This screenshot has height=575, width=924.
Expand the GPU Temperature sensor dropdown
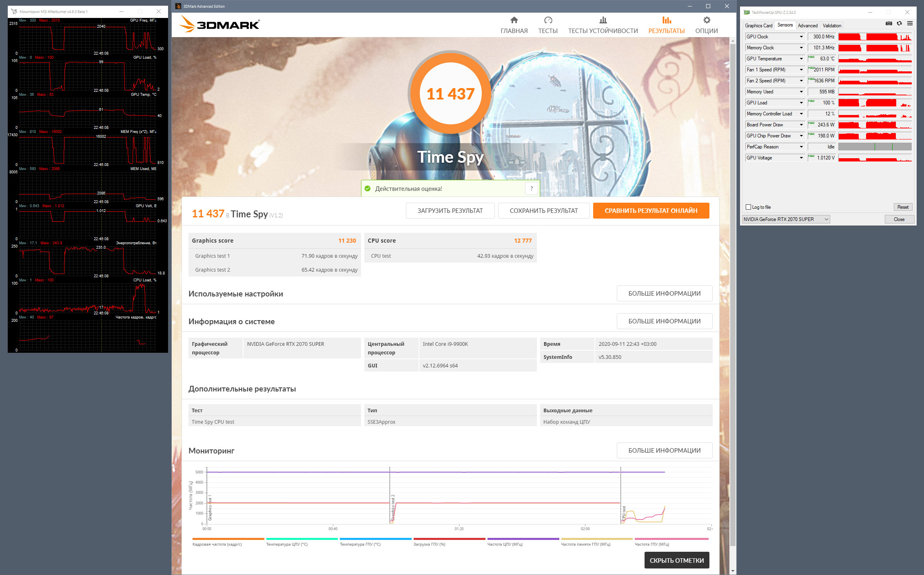801,59
